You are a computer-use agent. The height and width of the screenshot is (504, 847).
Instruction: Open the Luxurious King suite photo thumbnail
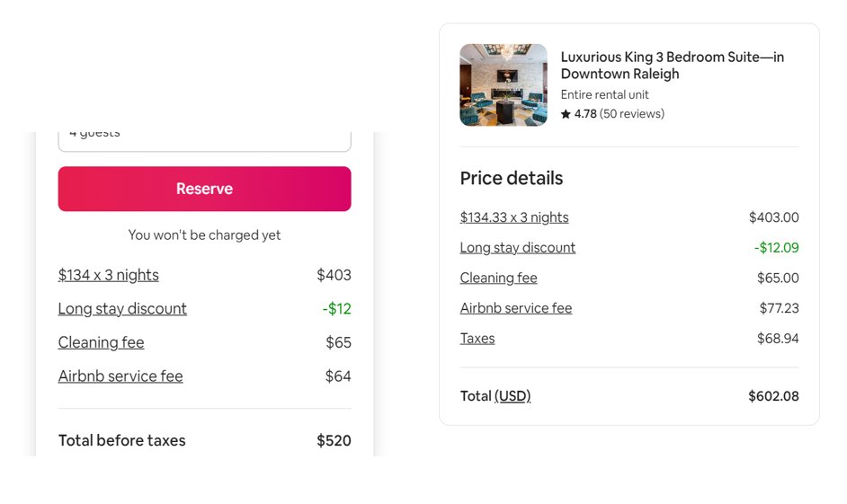tap(503, 85)
